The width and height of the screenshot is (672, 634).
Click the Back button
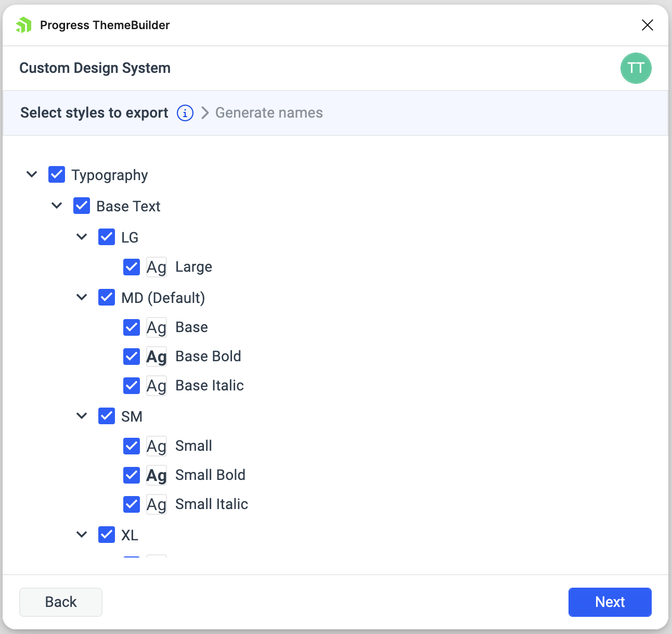(x=60, y=602)
